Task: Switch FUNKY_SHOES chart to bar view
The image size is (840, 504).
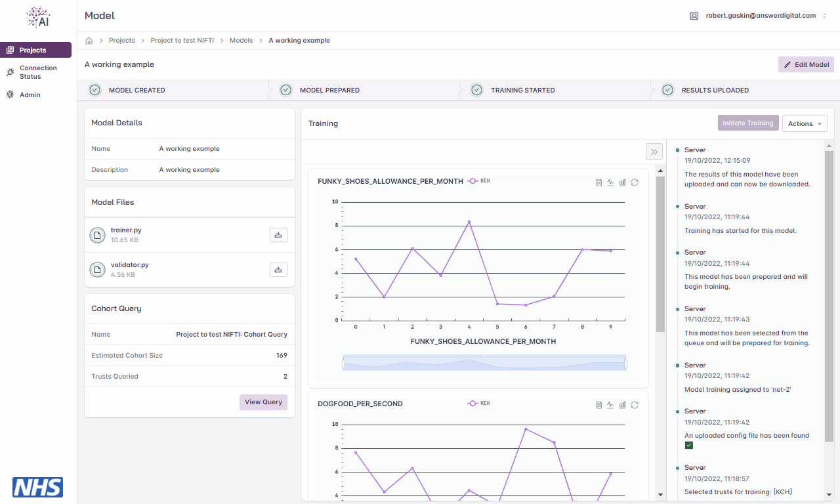Action: (622, 182)
